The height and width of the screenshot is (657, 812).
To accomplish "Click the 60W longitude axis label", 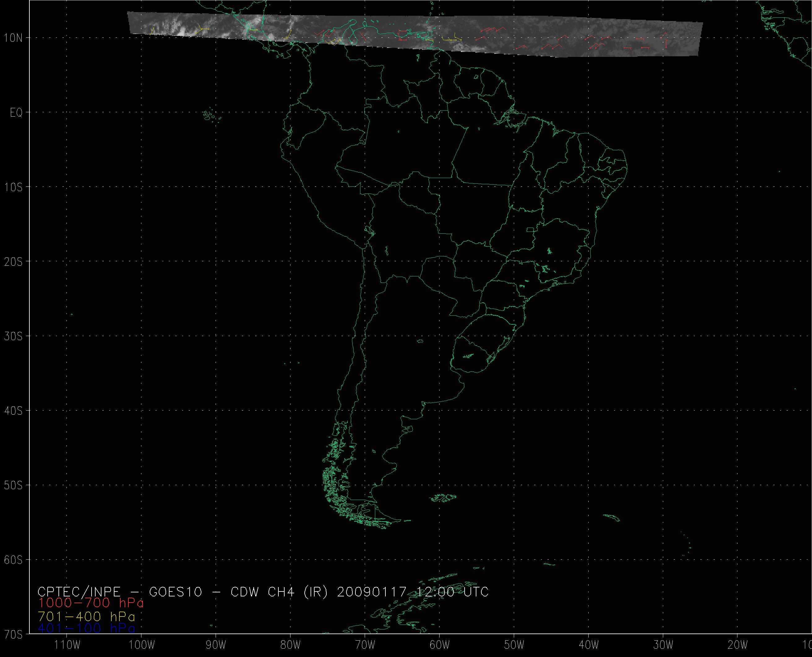I will [x=440, y=645].
